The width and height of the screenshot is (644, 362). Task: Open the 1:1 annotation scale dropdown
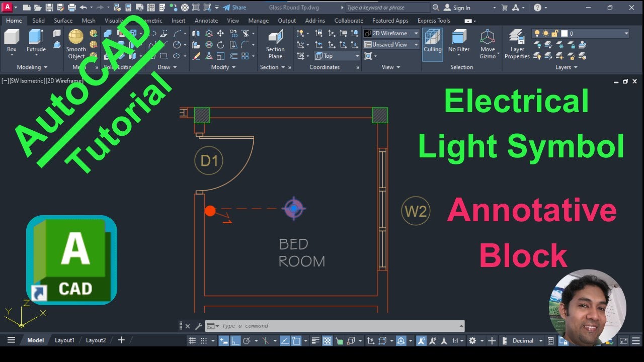pyautogui.click(x=458, y=340)
